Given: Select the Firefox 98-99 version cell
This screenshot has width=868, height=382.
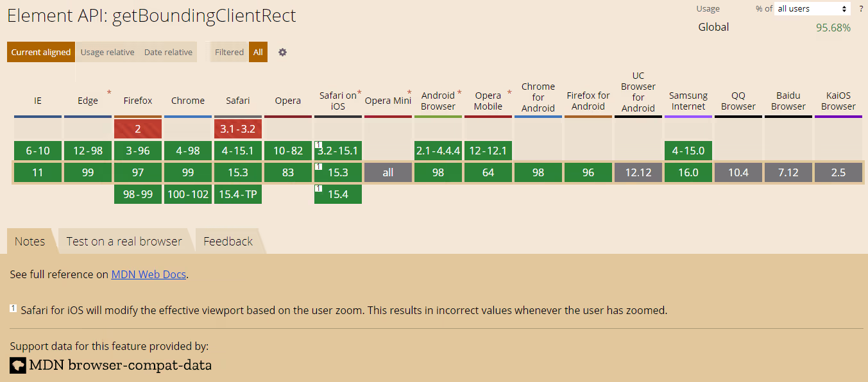Looking at the screenshot, I should click(x=138, y=194).
